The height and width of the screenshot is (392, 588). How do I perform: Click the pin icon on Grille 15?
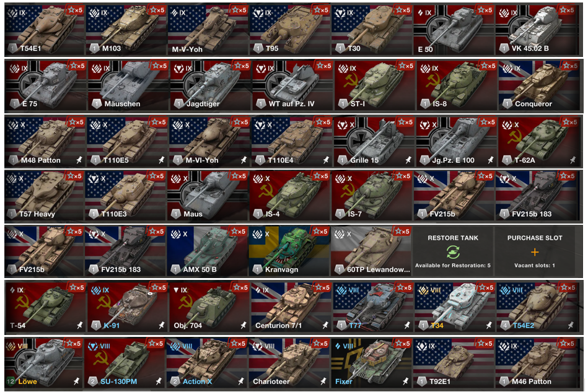click(x=408, y=160)
